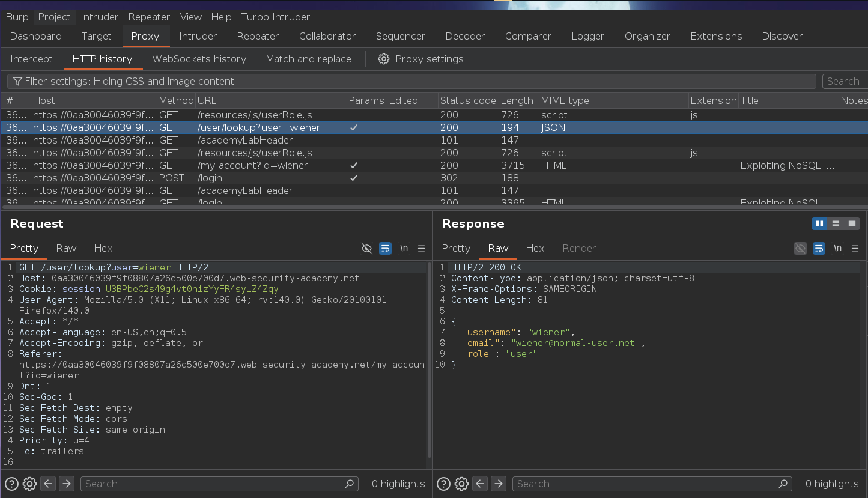The width and height of the screenshot is (868, 498).
Task: Go to next match in Response
Action: point(499,484)
